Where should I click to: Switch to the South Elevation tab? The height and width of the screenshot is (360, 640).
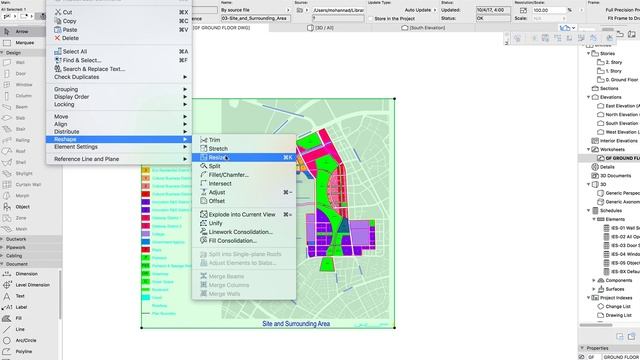[423, 28]
